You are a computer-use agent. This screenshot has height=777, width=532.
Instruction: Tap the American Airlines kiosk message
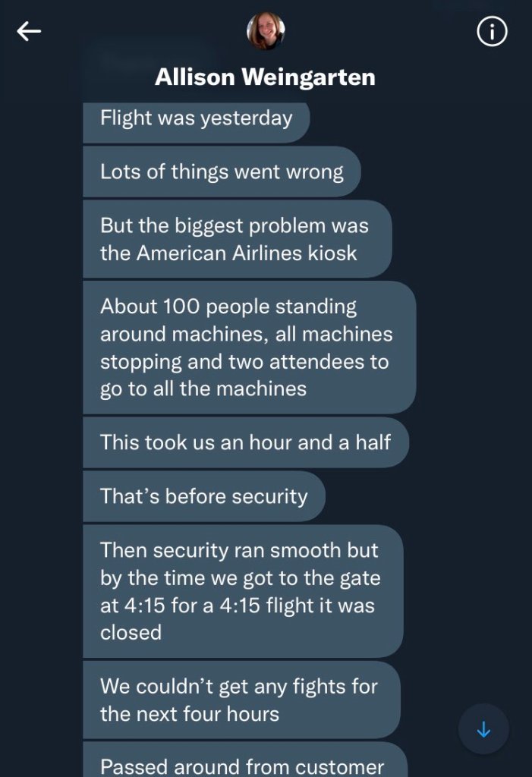pos(237,239)
